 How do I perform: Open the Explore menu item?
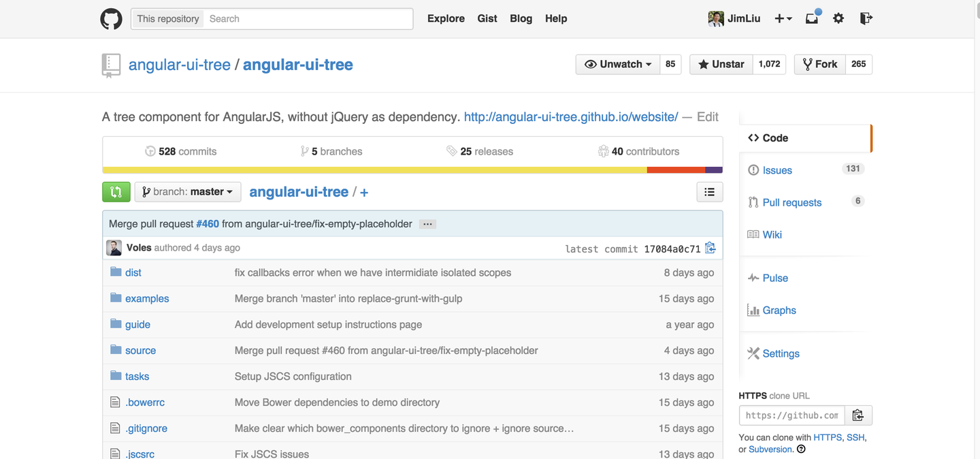pyautogui.click(x=446, y=18)
